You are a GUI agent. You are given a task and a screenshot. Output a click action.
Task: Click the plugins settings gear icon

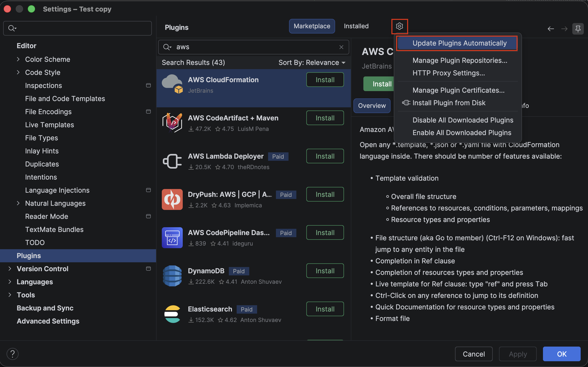coord(400,26)
